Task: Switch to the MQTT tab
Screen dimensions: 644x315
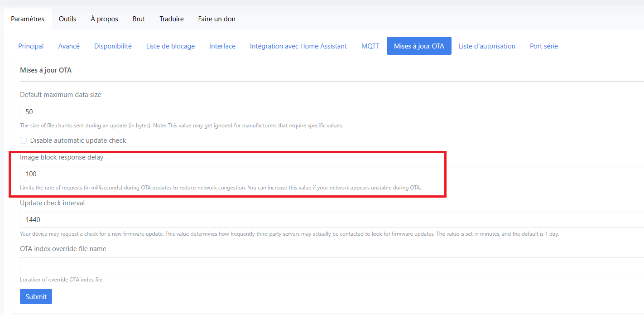Action: click(x=370, y=46)
